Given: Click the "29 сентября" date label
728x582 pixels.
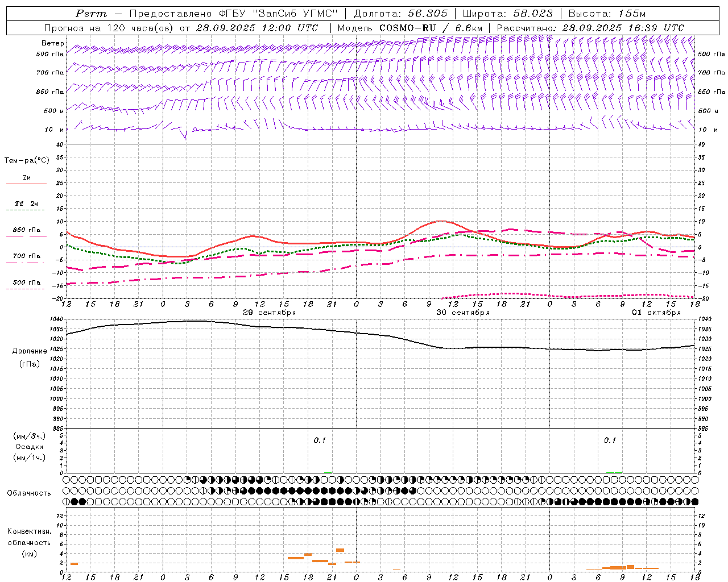Looking at the screenshot, I should pyautogui.click(x=270, y=313).
